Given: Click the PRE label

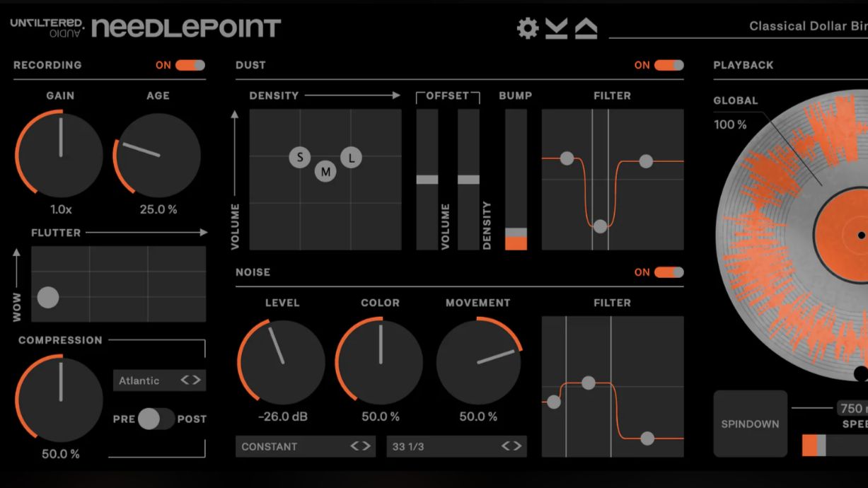Looking at the screenshot, I should pyautogui.click(x=124, y=419).
